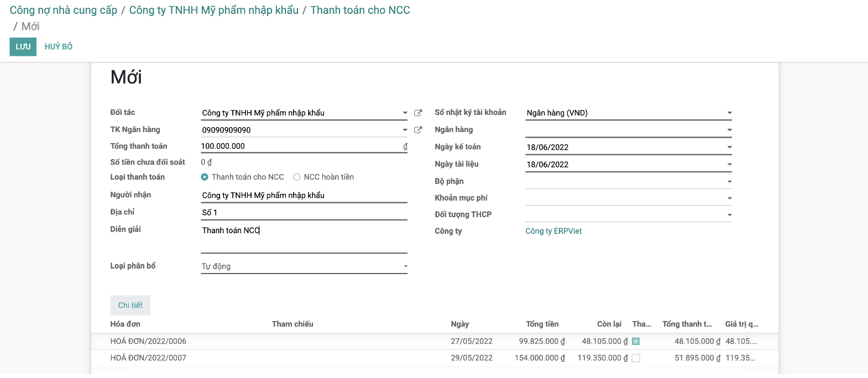Click into the Diễn giải text field
Image resolution: width=868 pixels, height=378 pixels.
(x=304, y=239)
